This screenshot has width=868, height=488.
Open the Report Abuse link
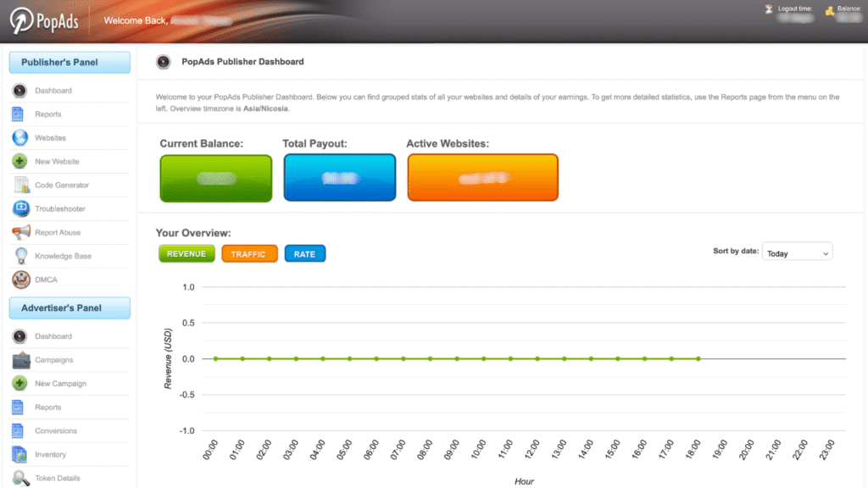click(x=58, y=232)
